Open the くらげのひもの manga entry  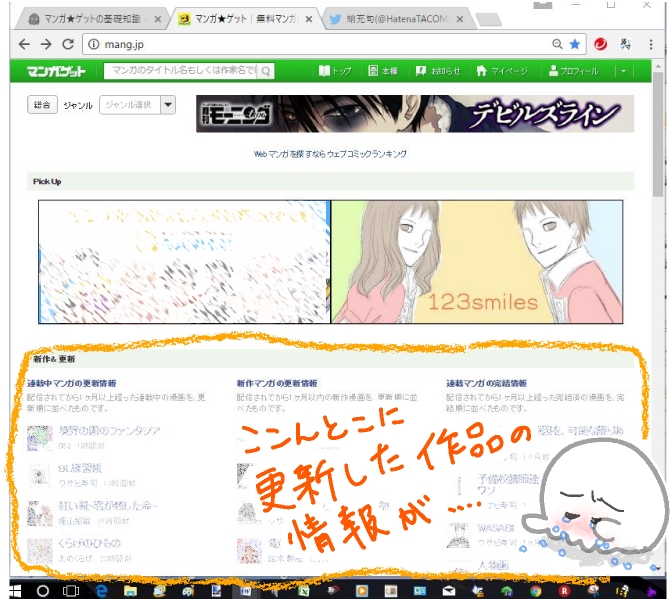click(90, 543)
